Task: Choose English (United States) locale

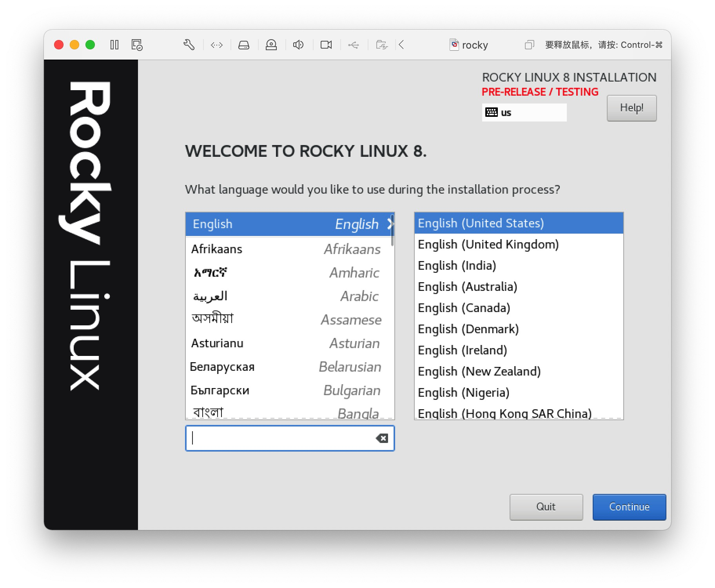Action: (x=519, y=223)
